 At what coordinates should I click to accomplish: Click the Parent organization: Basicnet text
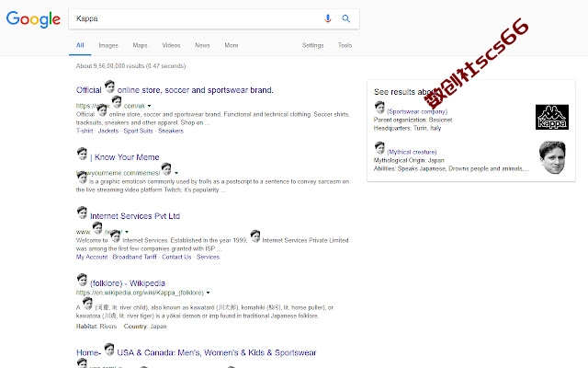coord(413,121)
